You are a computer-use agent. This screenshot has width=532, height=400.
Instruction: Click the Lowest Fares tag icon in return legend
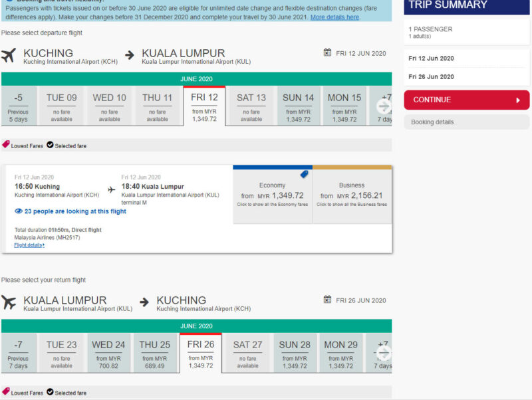pos(6,391)
